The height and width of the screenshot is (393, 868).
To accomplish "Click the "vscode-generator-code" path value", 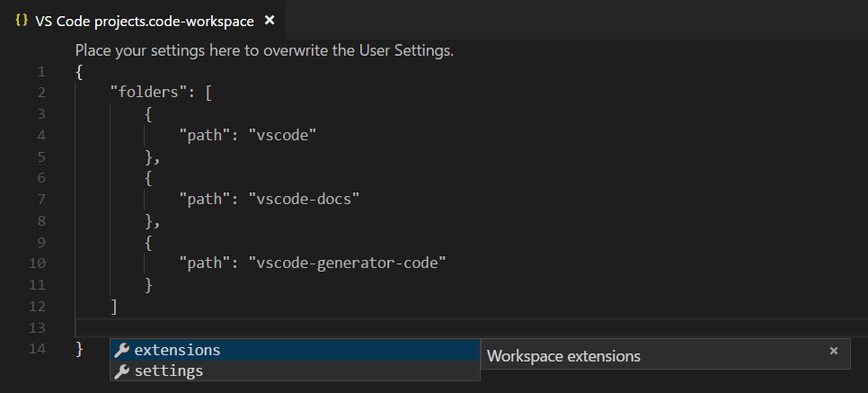I will [x=347, y=263].
